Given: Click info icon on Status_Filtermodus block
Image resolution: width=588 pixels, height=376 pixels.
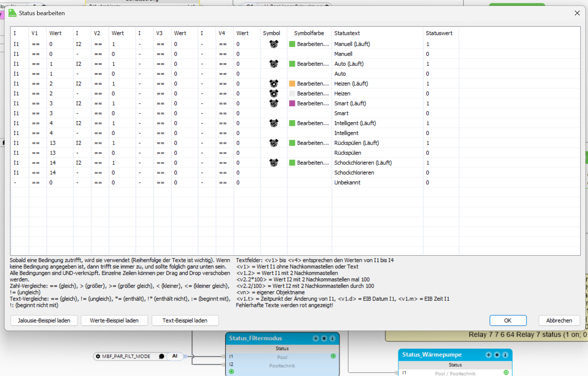Looking at the screenshot, I should pyautogui.click(x=332, y=338).
